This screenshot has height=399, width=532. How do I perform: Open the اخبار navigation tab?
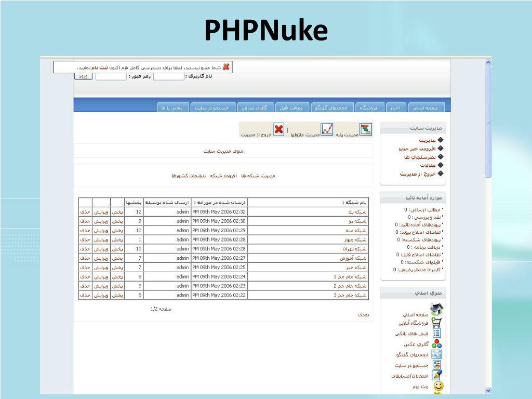(395, 108)
